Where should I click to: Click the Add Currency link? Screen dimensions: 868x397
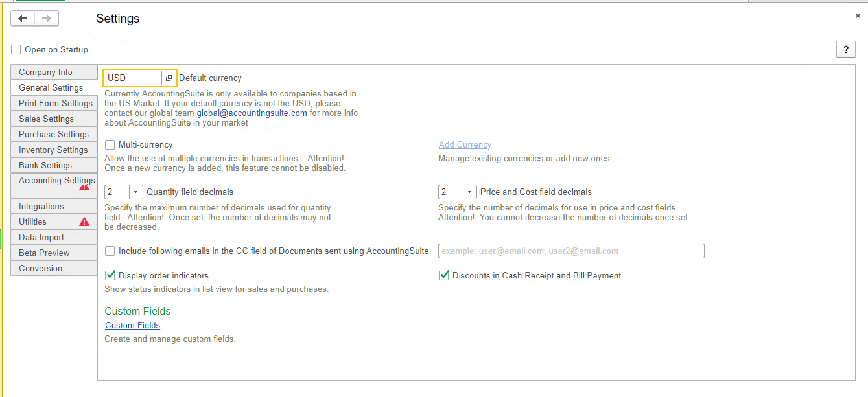(x=465, y=145)
